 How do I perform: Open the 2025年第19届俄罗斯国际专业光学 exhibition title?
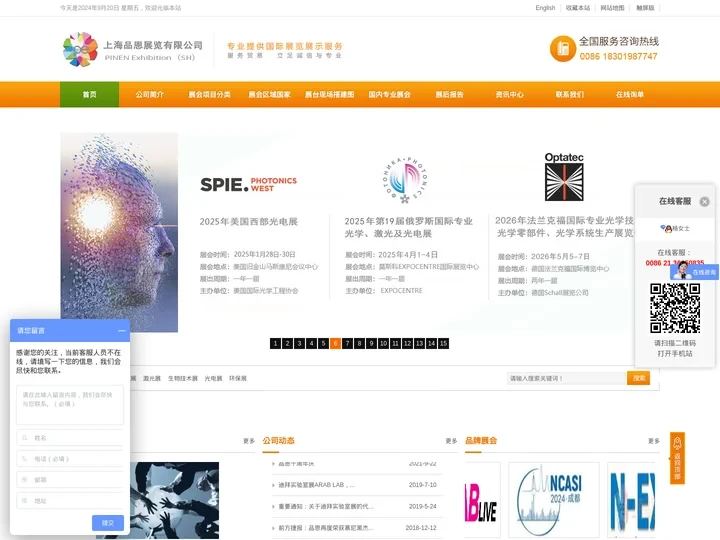(409, 227)
